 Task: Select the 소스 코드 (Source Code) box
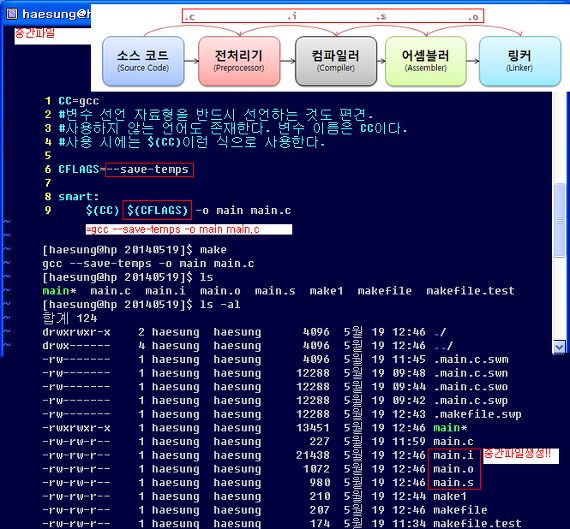(x=143, y=61)
